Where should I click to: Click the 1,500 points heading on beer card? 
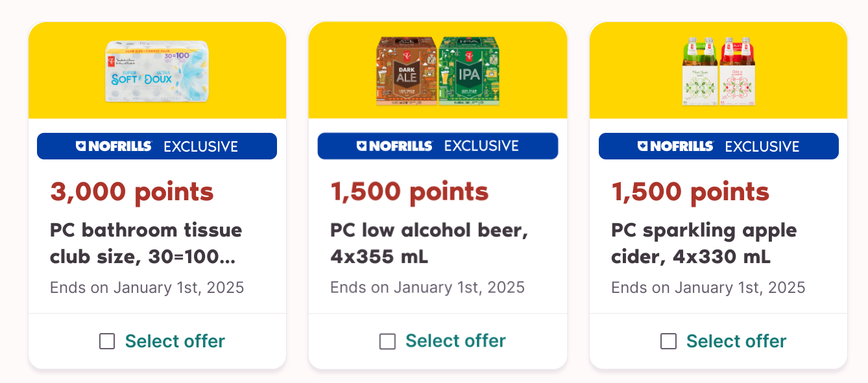[409, 191]
